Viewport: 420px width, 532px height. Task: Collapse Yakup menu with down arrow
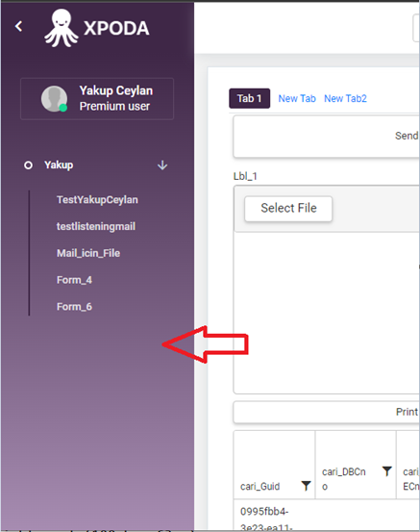pyautogui.click(x=162, y=165)
